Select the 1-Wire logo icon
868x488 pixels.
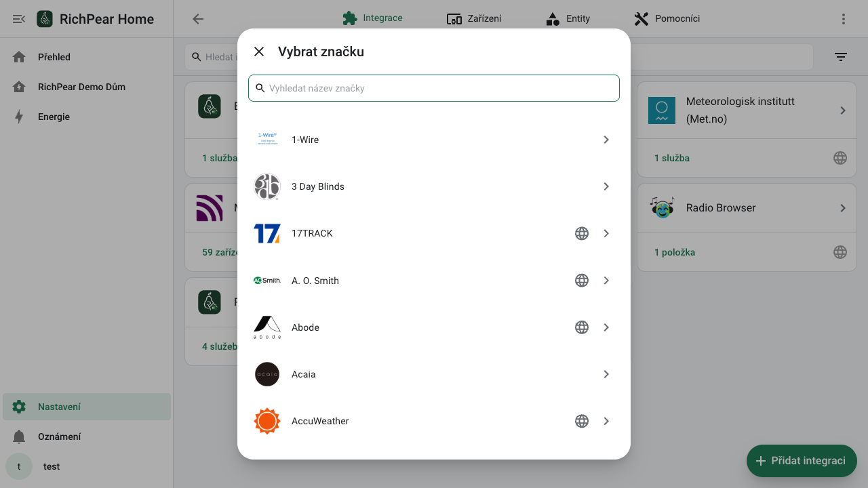pyautogui.click(x=267, y=140)
